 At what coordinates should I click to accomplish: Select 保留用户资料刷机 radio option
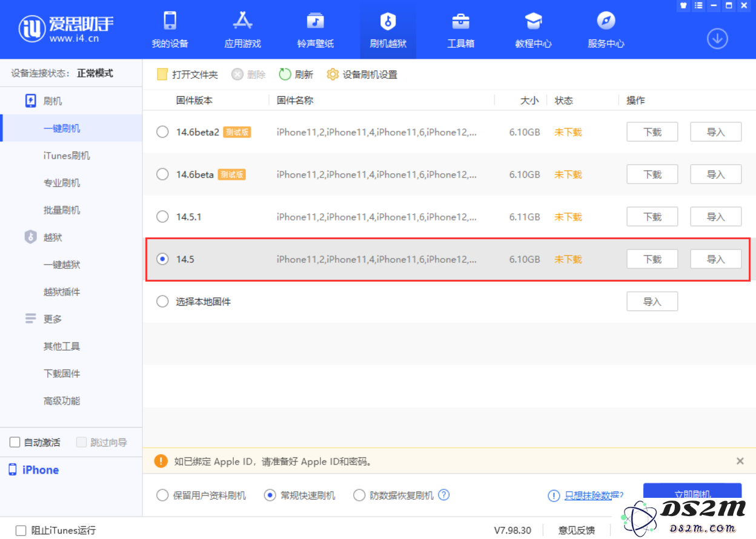pos(162,495)
